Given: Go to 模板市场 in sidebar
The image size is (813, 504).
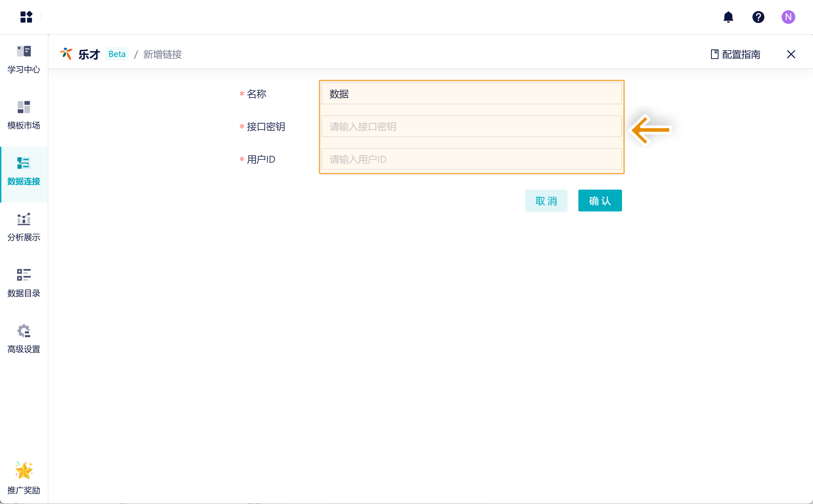Looking at the screenshot, I should (24, 115).
